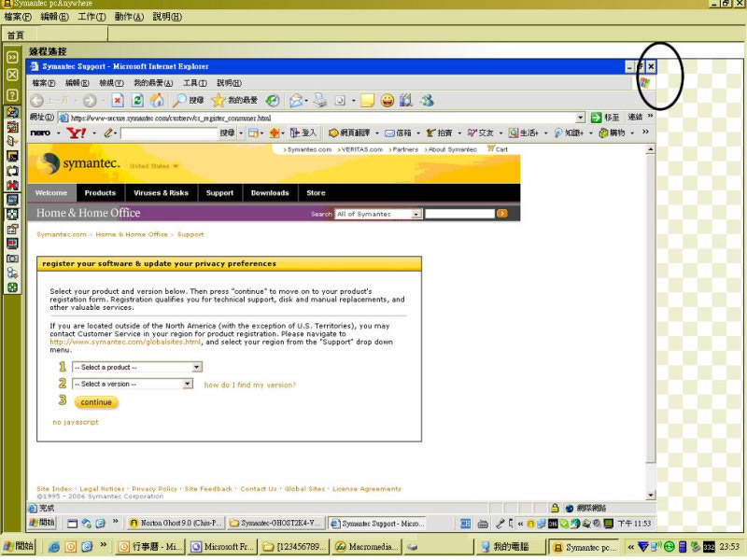Click the local 開始 Start button
The image size is (747, 560).
tap(19, 546)
